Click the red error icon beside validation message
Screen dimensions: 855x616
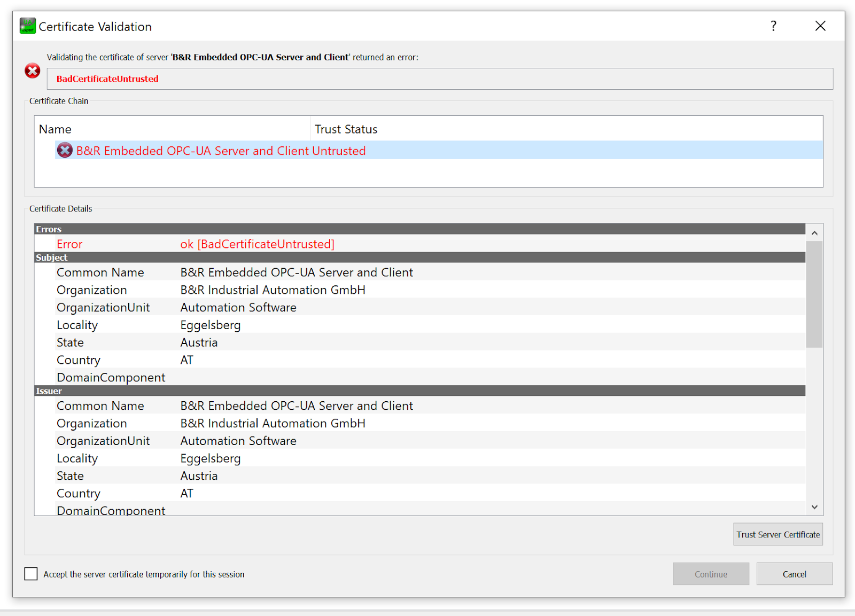[33, 71]
